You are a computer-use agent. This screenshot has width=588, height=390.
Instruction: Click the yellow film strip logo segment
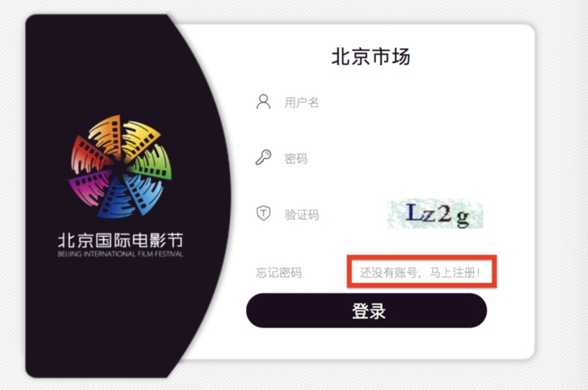(x=140, y=139)
